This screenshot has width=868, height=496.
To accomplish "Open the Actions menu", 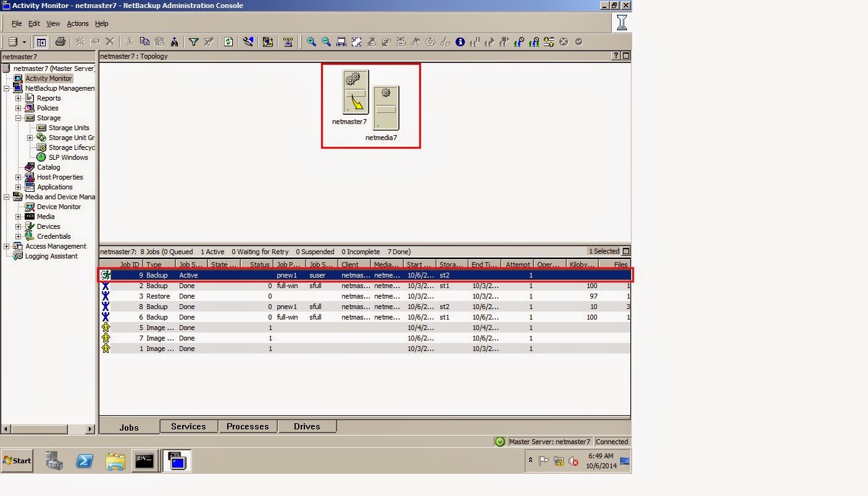I will coord(78,23).
